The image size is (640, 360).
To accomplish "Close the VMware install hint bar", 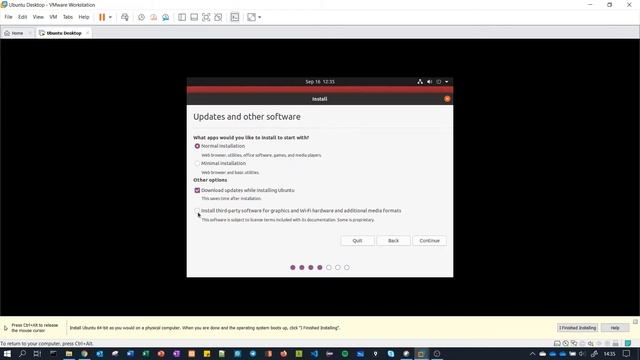I will 636,322.
